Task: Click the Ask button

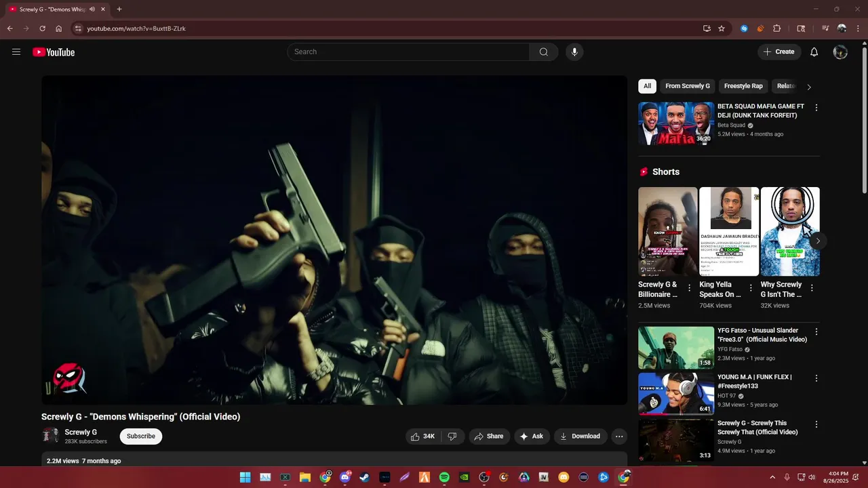Action: [x=532, y=436]
